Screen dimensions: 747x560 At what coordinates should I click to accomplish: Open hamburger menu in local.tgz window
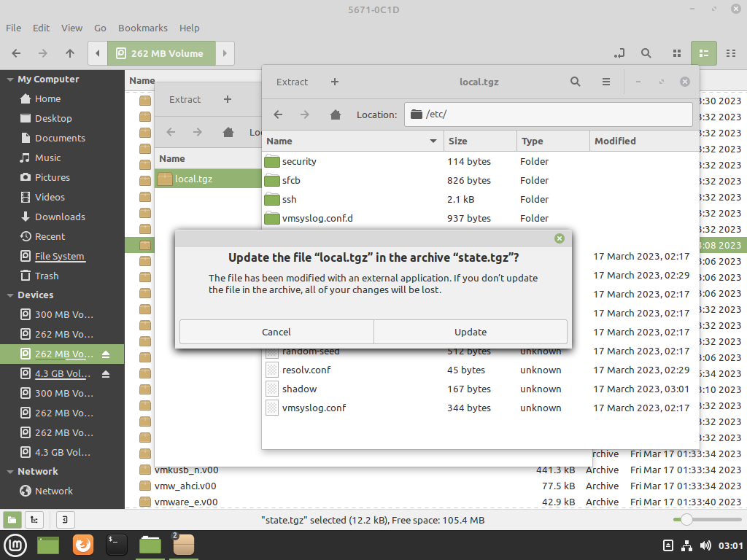pos(606,82)
